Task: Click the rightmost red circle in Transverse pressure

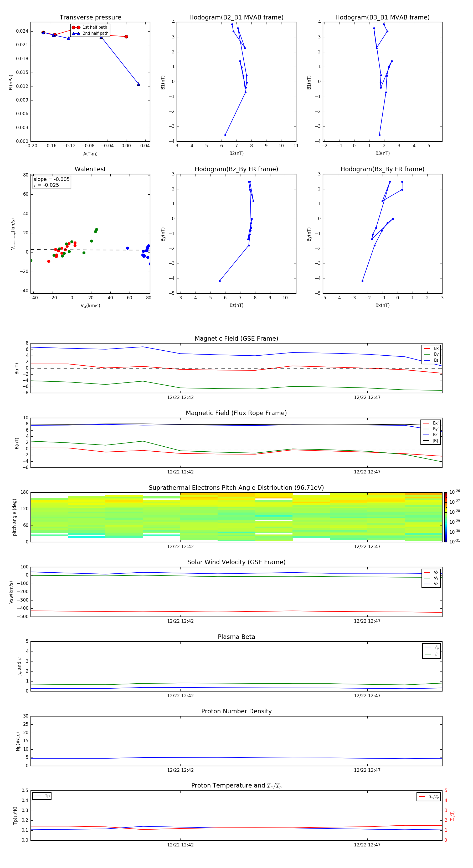Action: click(126, 37)
